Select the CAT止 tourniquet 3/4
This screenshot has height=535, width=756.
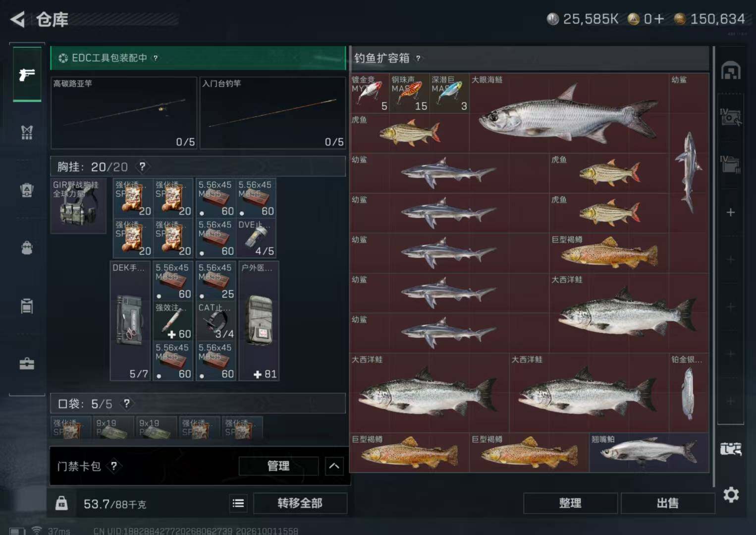[x=216, y=321]
